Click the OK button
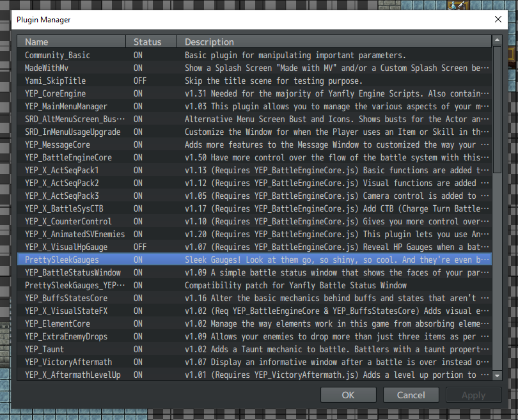 coord(348,395)
